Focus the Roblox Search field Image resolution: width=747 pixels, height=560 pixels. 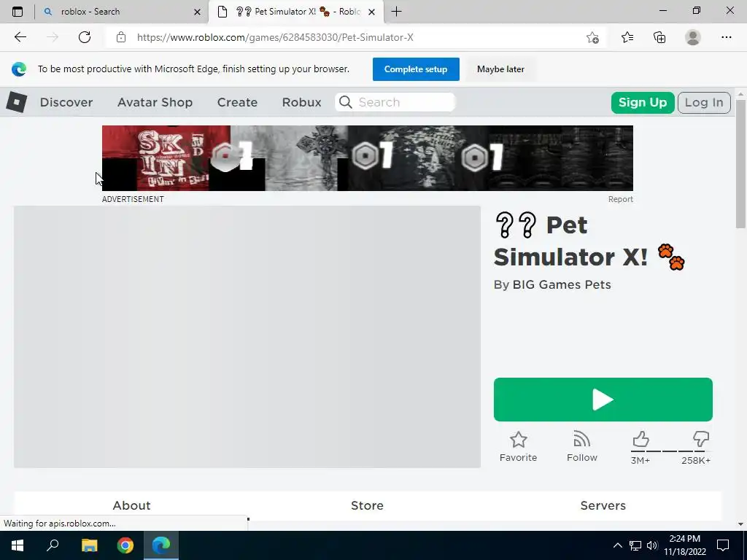coord(395,102)
